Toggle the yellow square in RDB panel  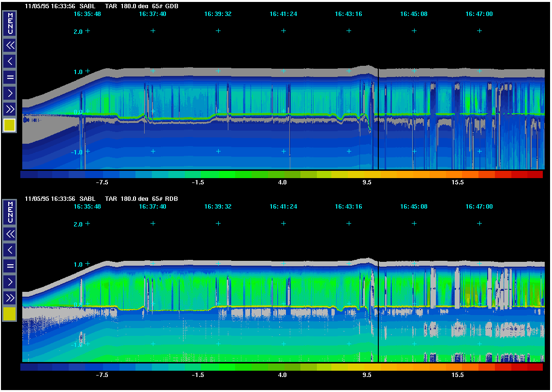pyautogui.click(x=10, y=314)
